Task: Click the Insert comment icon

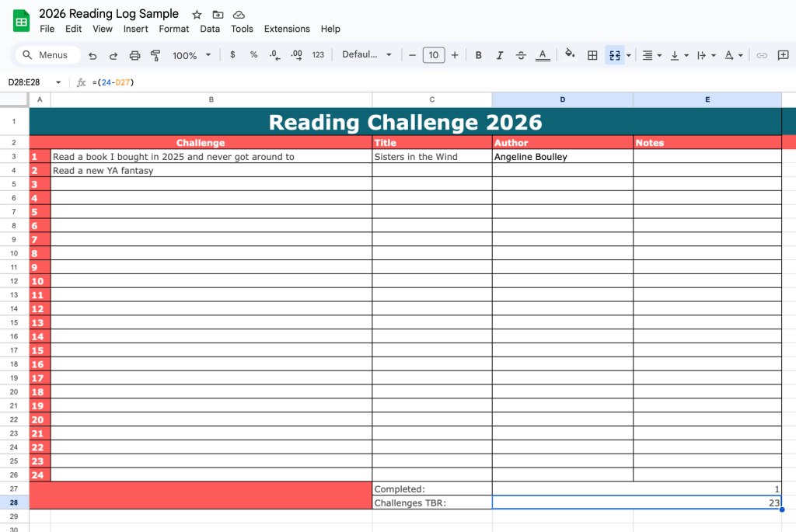Action: point(783,55)
